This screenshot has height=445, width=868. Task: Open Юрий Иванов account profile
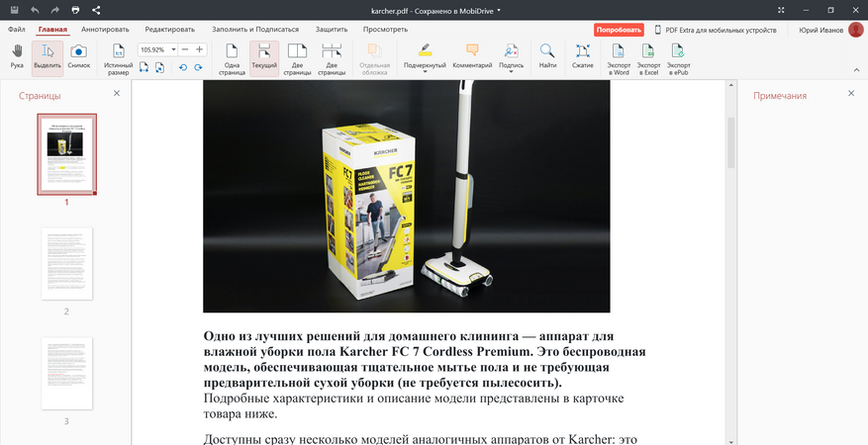(830, 30)
